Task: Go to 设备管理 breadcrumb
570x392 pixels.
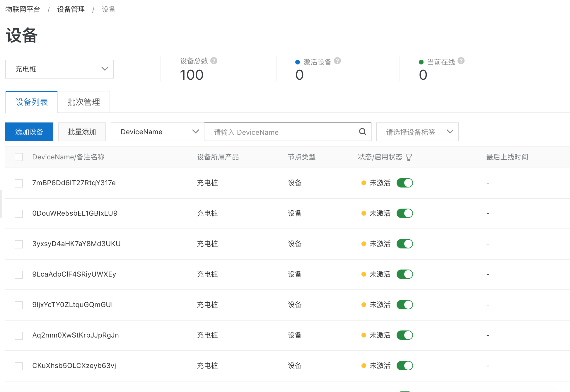Action: point(71,9)
